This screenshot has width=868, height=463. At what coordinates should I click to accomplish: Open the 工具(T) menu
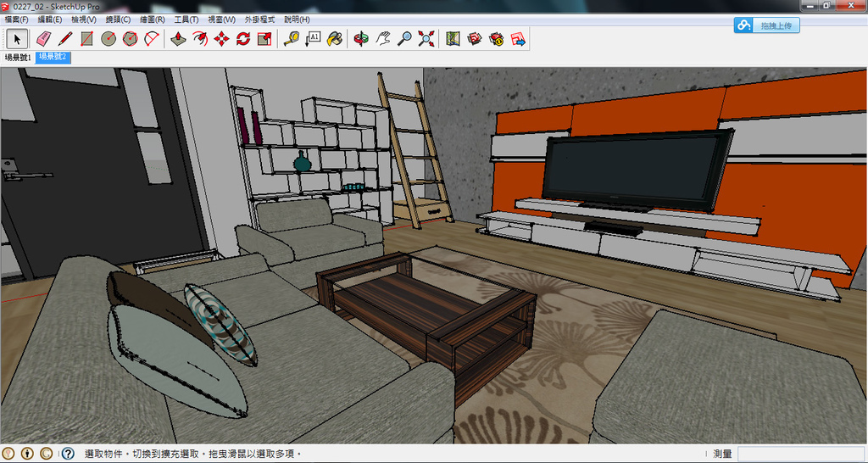click(x=186, y=20)
